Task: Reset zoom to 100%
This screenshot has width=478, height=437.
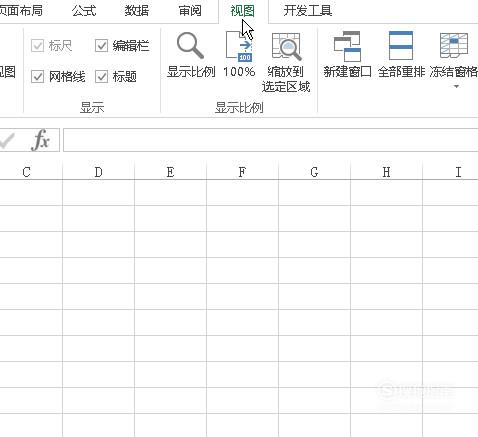Action: point(239,55)
